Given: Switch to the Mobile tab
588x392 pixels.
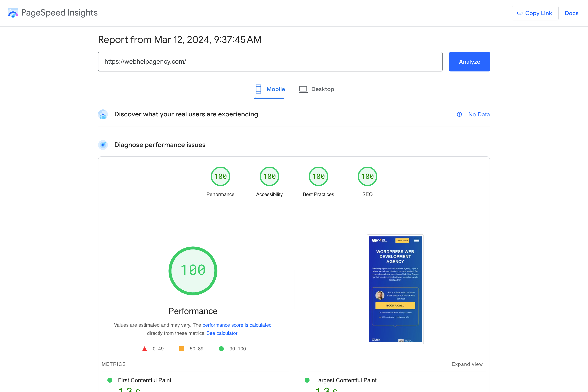Looking at the screenshot, I should click(x=270, y=89).
